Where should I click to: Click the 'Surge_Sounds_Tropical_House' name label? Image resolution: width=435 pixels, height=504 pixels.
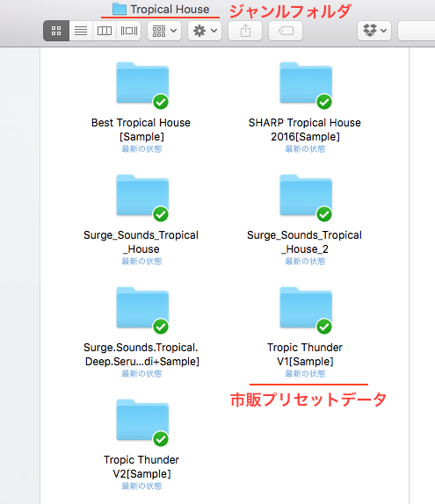click(x=141, y=242)
